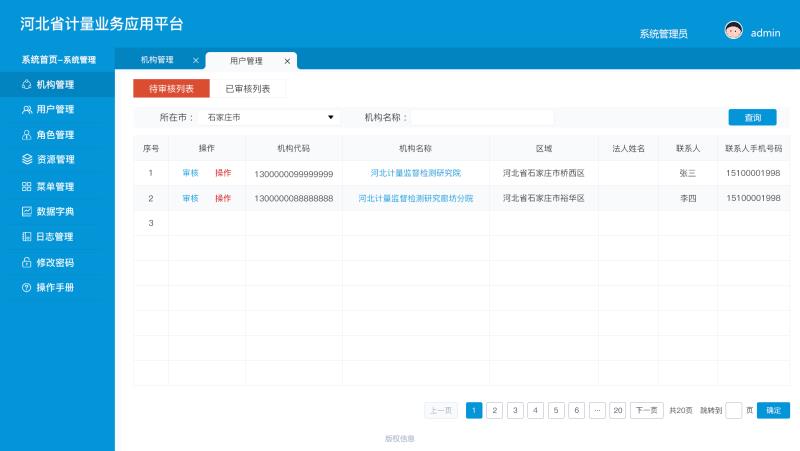Click the 日志管理 sidebar icon
800x451 pixels.
[x=26, y=237]
